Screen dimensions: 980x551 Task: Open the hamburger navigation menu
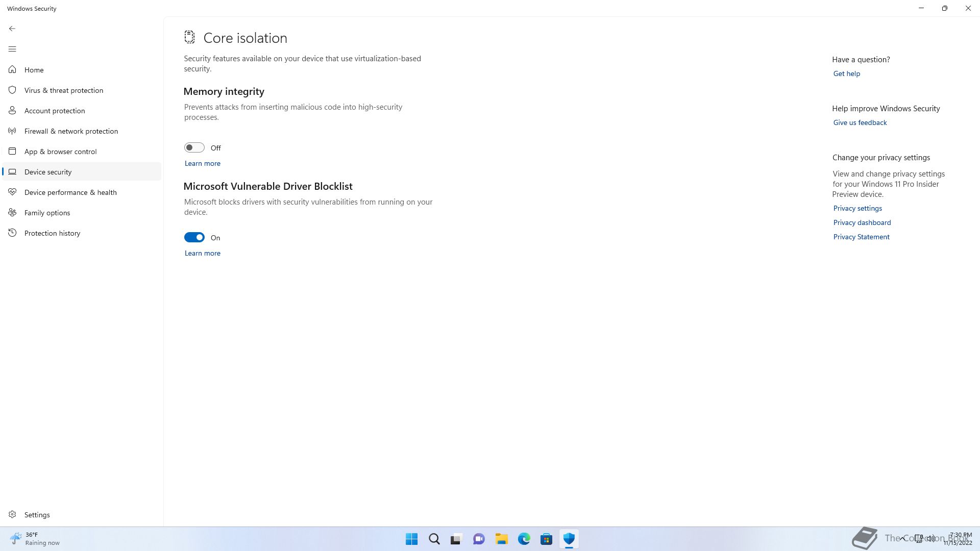[12, 49]
